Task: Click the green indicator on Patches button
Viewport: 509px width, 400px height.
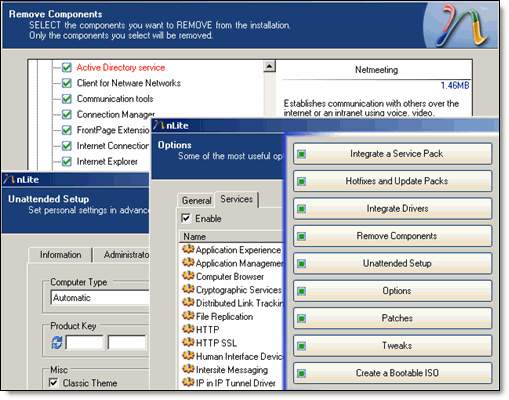Action: [301, 318]
